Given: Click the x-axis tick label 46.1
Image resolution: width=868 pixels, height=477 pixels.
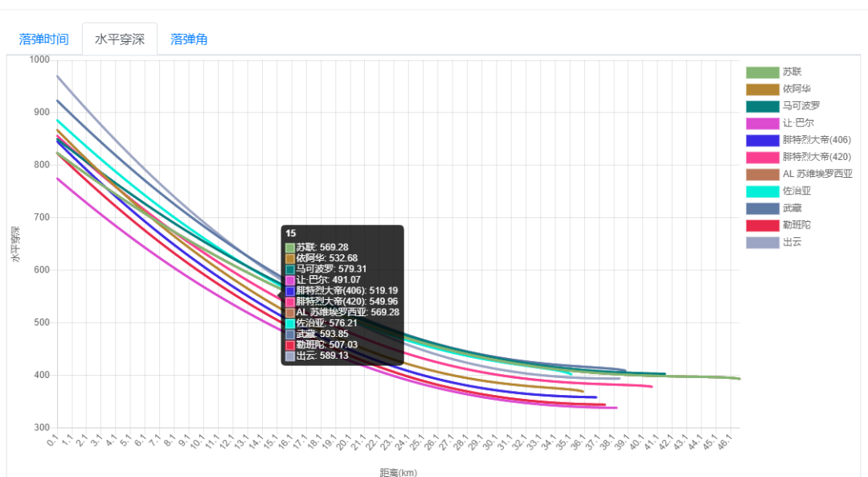Looking at the screenshot, I should [x=725, y=442].
